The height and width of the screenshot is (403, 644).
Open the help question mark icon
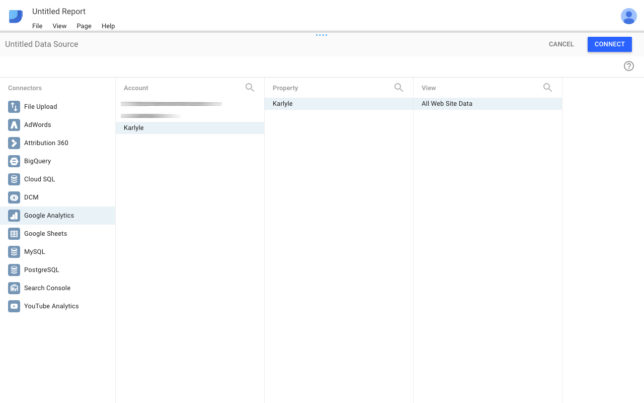(x=628, y=66)
